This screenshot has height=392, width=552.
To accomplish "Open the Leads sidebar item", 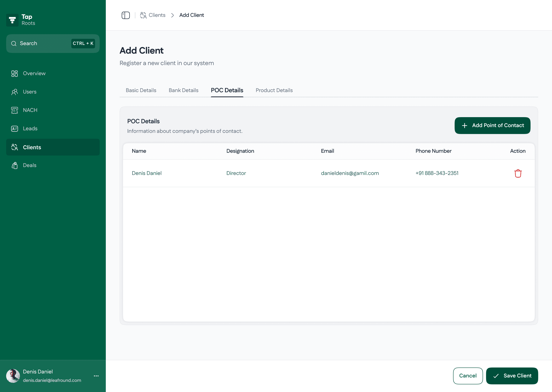I will tap(30, 128).
